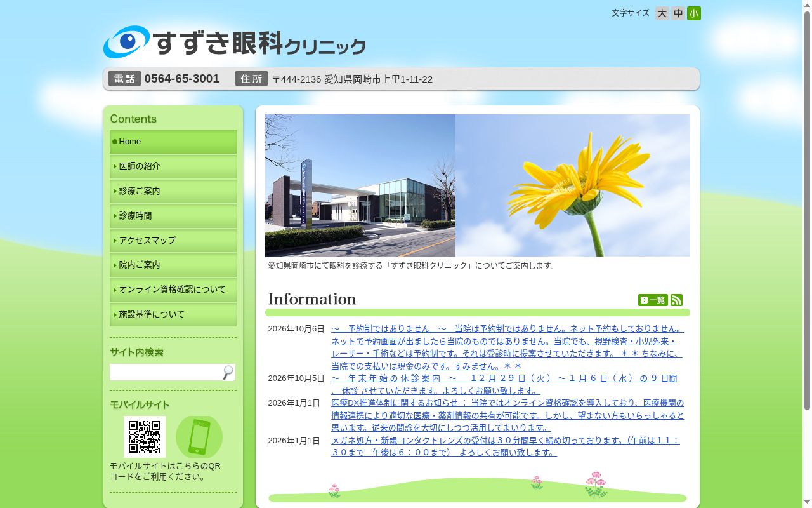
Task: Open 診療時間 page
Action: [x=173, y=216]
